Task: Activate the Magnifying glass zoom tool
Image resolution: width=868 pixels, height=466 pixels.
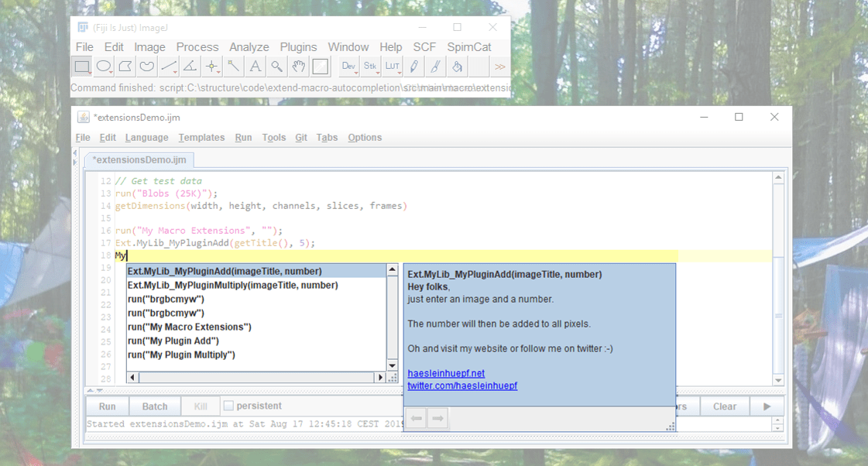Action: (276, 67)
